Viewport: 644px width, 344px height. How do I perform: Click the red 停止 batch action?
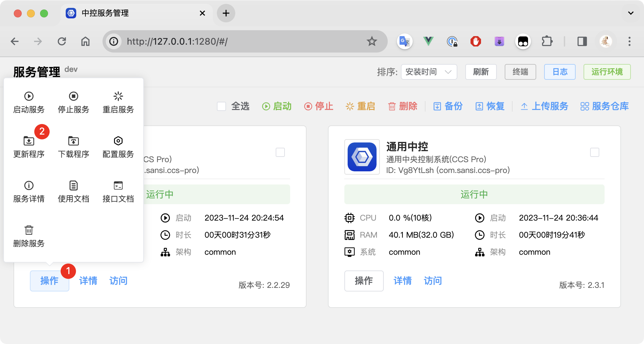point(319,106)
